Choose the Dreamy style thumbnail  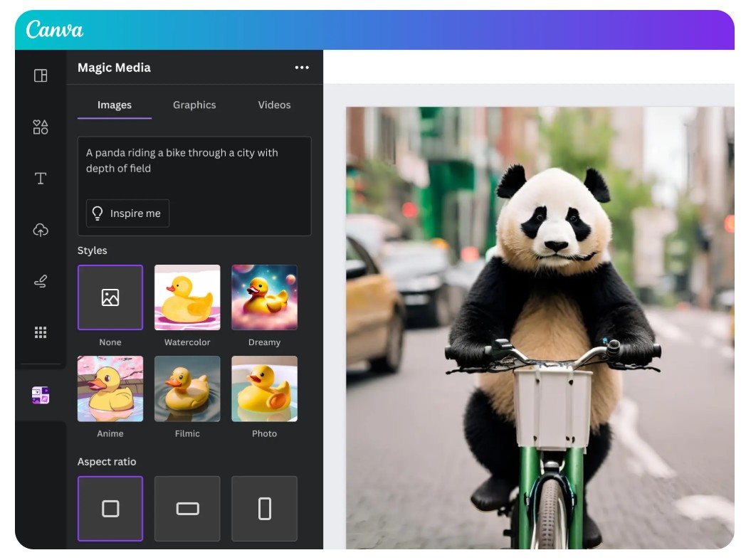coord(264,297)
